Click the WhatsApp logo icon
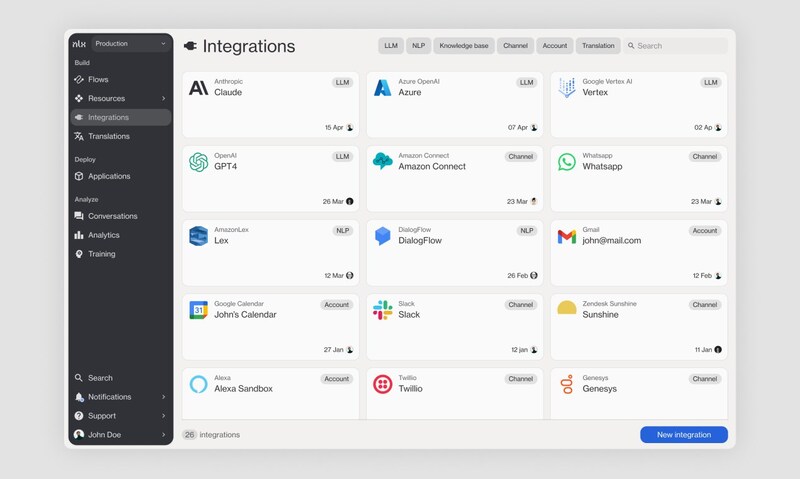The width and height of the screenshot is (800, 479). [x=567, y=162]
